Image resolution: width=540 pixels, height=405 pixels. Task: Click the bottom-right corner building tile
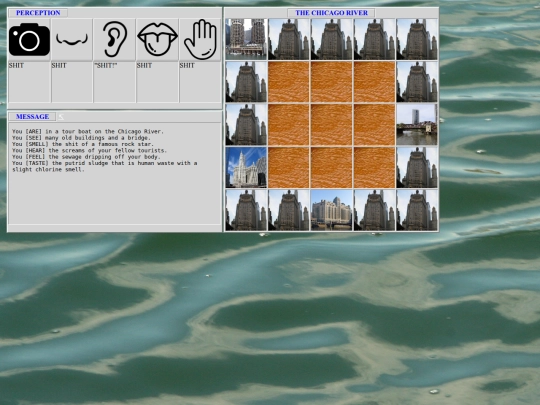(x=417, y=210)
